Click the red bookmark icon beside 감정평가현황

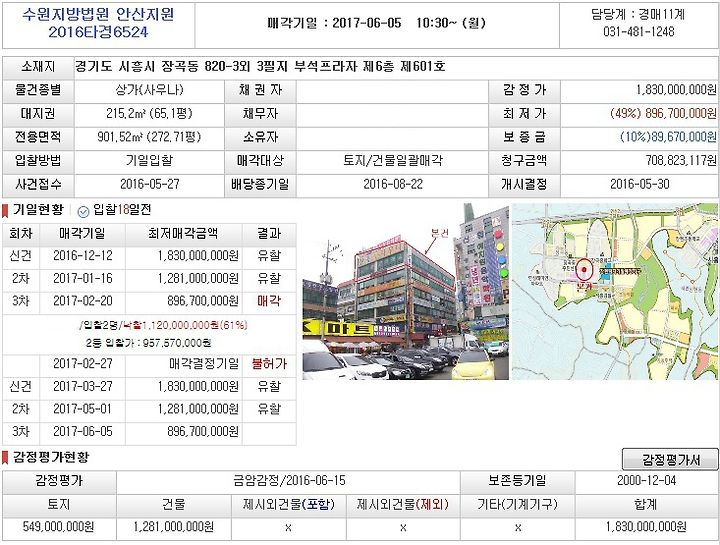(x=5, y=457)
